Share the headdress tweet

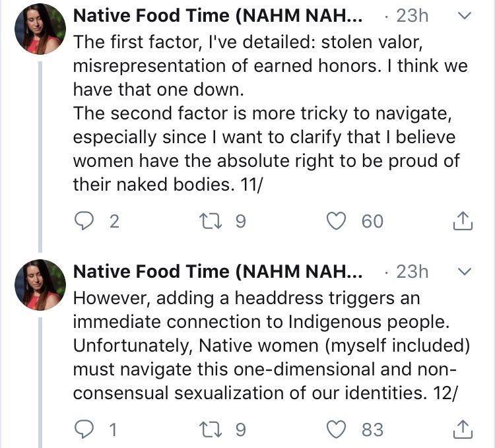464,430
